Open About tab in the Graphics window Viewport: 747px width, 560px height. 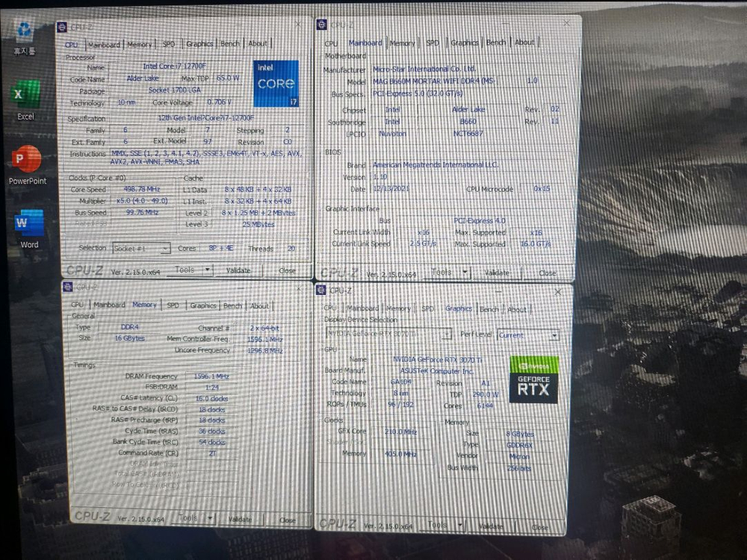517,310
